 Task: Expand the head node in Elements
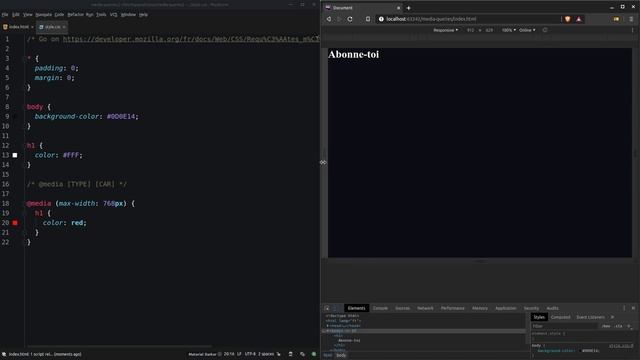coord(327,326)
